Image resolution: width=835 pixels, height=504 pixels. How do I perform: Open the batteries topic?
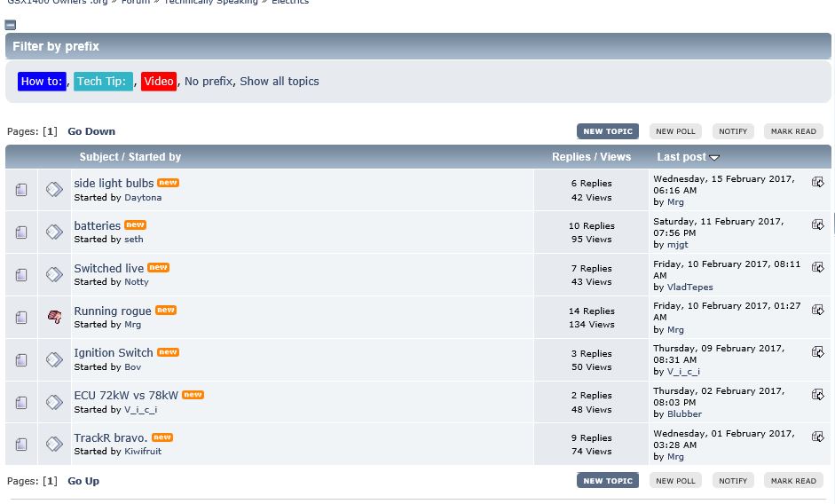click(97, 226)
